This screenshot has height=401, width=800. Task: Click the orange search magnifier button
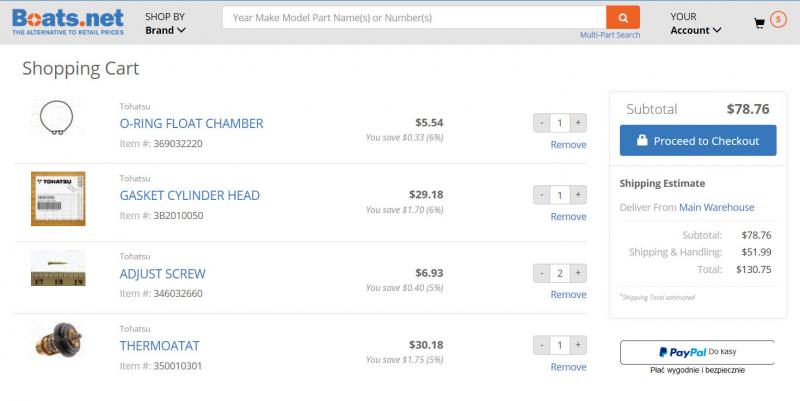tap(622, 17)
